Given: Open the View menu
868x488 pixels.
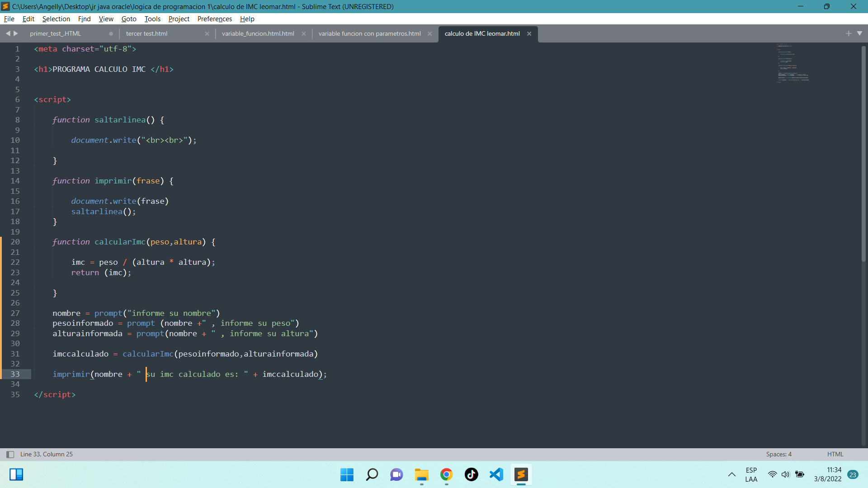Looking at the screenshot, I should [106, 19].
